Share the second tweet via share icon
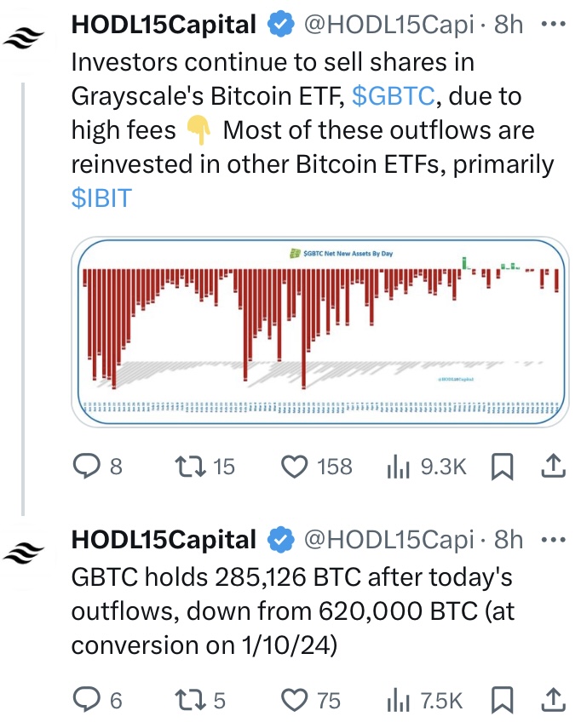 pyautogui.click(x=553, y=700)
